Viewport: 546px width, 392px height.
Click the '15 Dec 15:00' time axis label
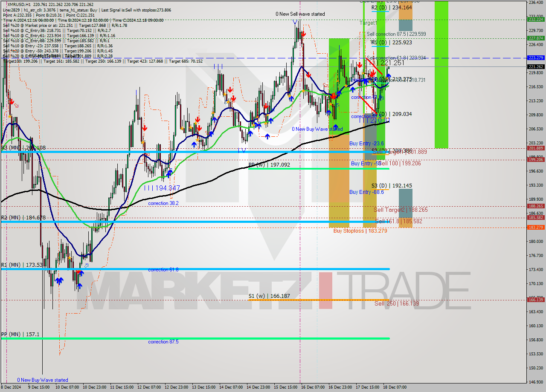click(x=285, y=387)
